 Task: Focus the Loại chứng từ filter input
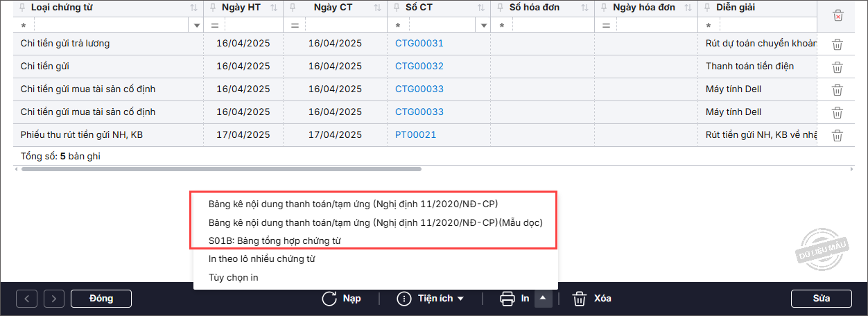point(112,25)
